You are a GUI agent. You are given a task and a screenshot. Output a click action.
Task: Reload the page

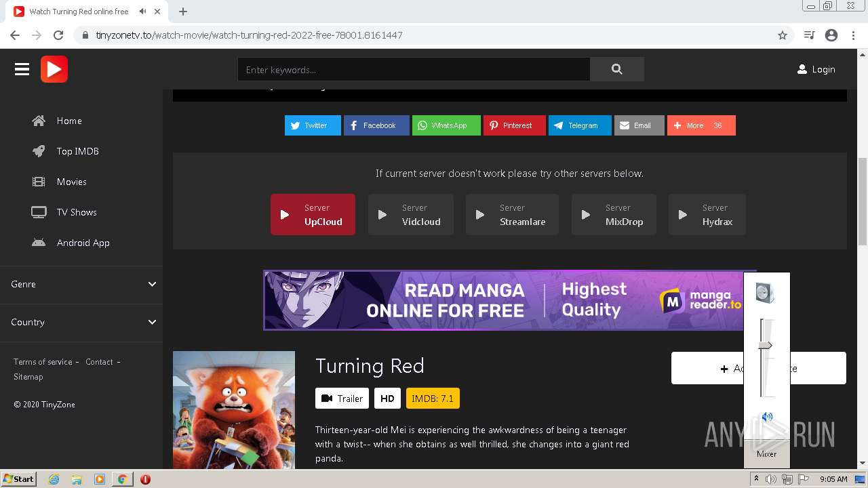click(58, 35)
